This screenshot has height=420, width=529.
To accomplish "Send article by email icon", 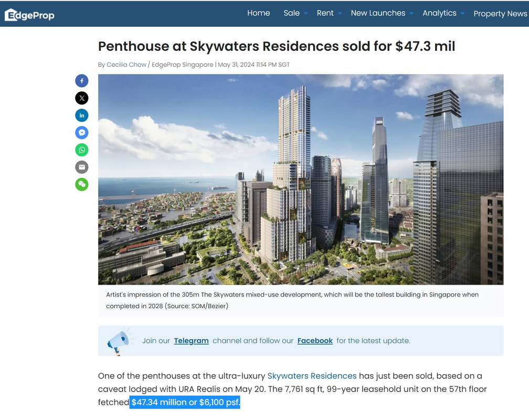I will coord(82,167).
